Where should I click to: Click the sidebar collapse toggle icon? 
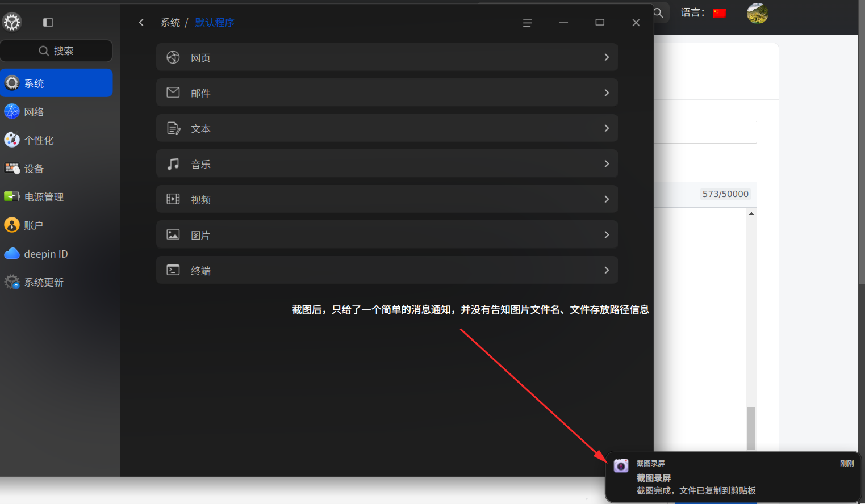48,22
